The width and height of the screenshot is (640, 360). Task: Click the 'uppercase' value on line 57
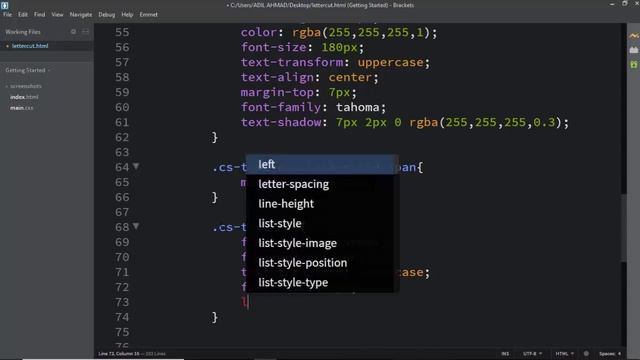point(391,62)
